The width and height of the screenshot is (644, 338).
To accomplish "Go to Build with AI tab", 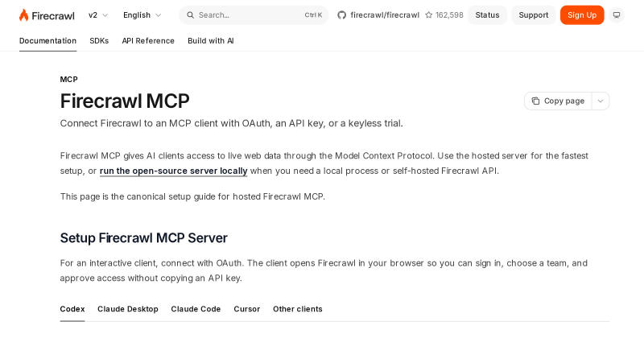I will coord(211,41).
